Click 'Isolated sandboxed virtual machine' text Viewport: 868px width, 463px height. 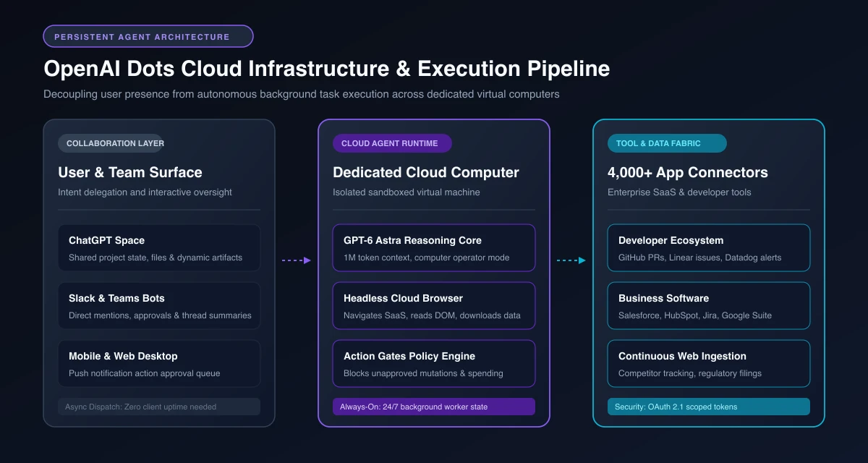click(407, 192)
